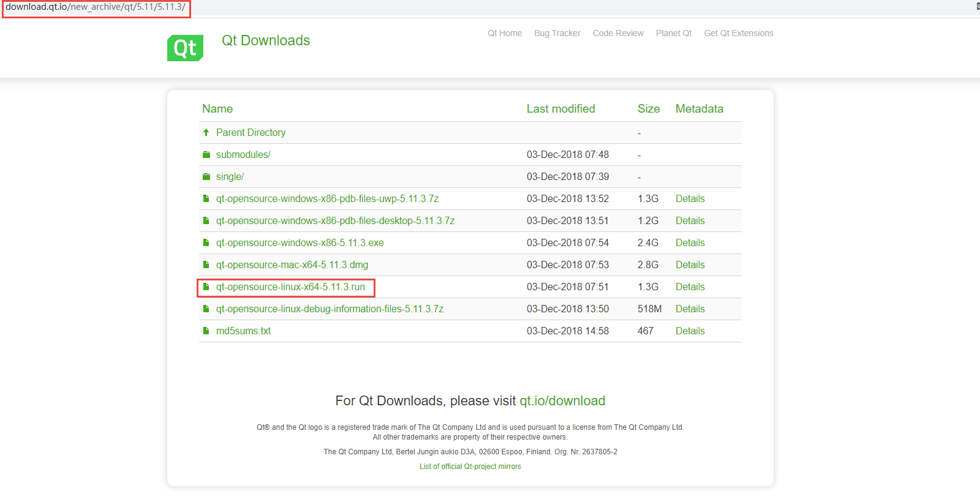Open the Code Review navigation link
The image size is (980, 499).
618,33
